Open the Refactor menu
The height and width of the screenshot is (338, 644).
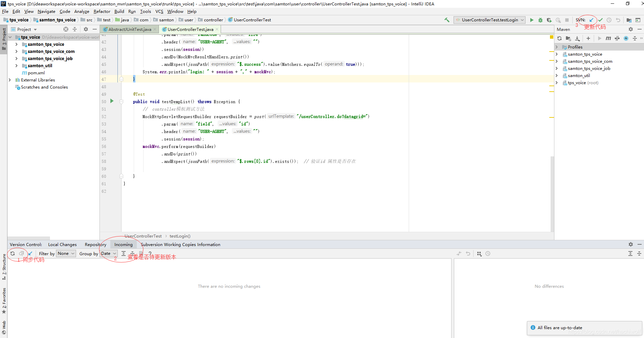tap(102, 12)
